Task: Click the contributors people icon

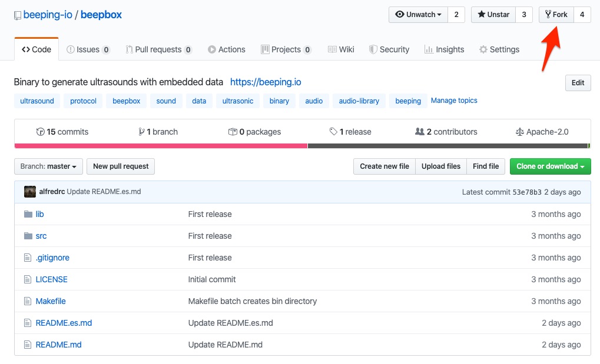Action: [420, 132]
